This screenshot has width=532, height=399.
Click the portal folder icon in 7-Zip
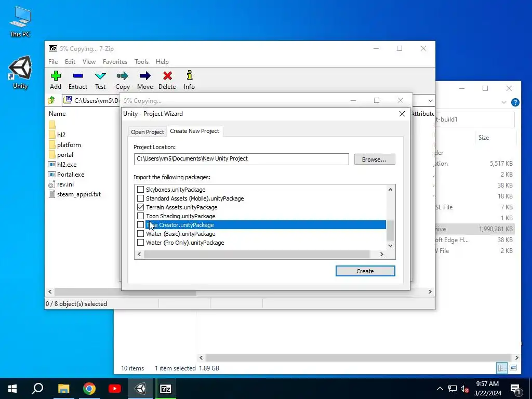point(52,155)
